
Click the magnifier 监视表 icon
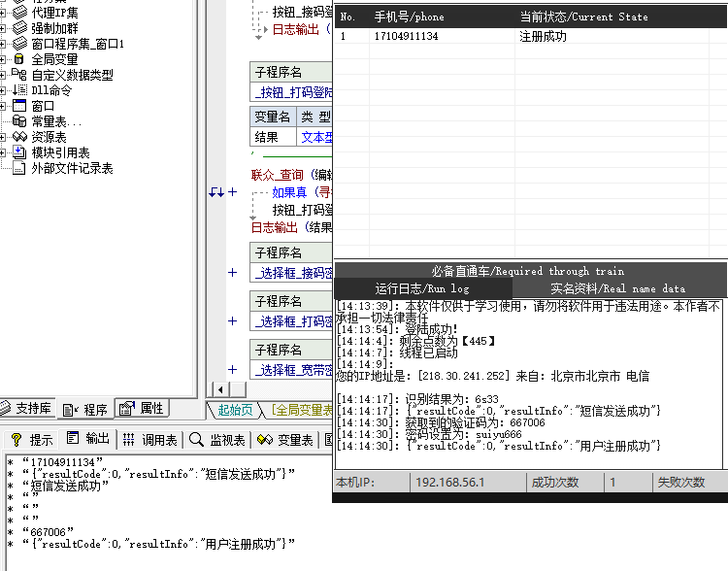196,440
